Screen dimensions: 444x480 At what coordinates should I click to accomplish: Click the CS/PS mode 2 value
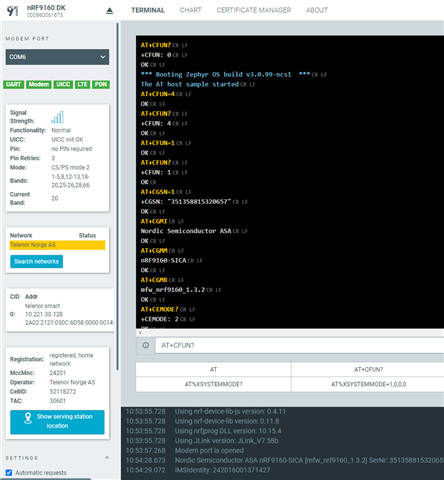70,167
